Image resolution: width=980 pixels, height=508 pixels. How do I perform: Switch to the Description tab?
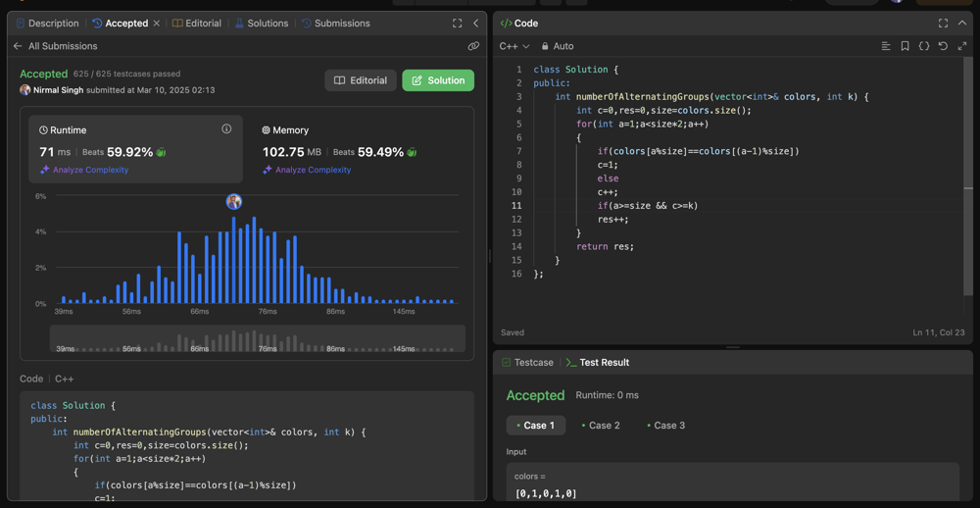pyautogui.click(x=47, y=24)
